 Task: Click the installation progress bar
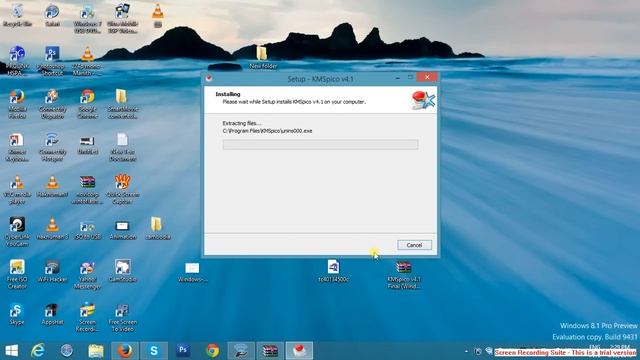click(x=320, y=144)
